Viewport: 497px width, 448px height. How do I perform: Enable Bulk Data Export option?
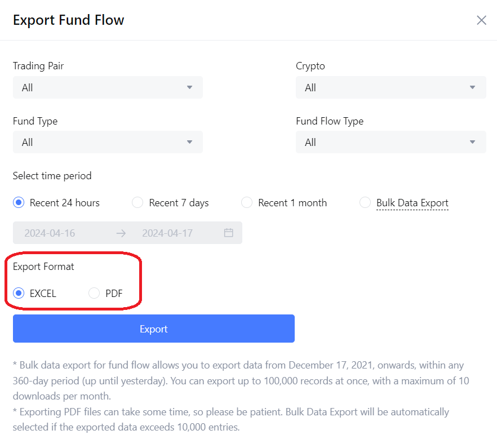[365, 203]
